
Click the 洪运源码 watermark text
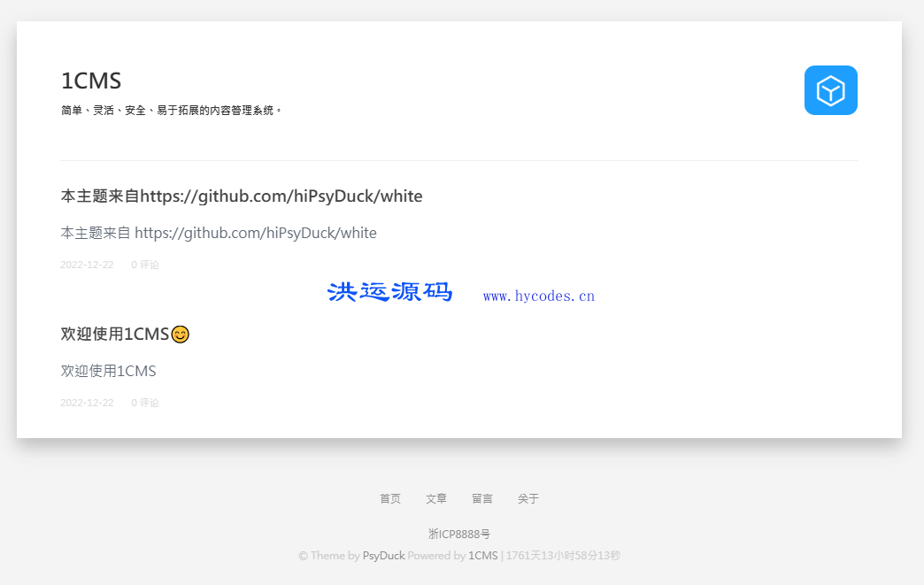(389, 292)
